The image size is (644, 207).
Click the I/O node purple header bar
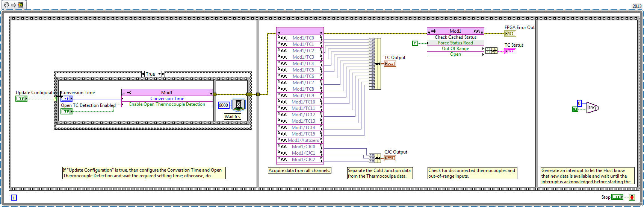pos(300,31)
